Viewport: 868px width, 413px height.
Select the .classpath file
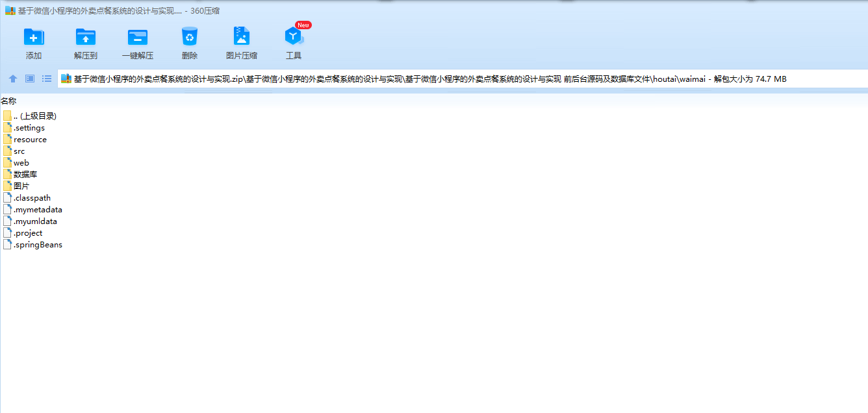tap(27, 197)
